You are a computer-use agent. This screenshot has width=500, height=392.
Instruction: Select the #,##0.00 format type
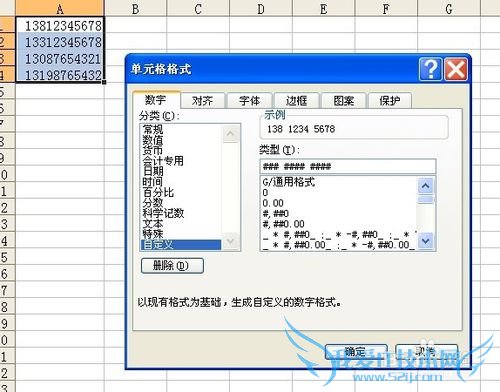tap(339, 224)
